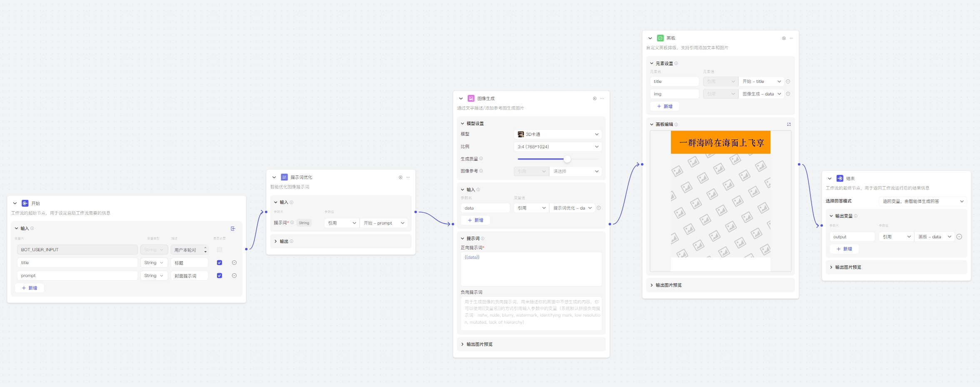Click info icon next to 元素设置
The height and width of the screenshot is (387, 980).
[x=676, y=63]
